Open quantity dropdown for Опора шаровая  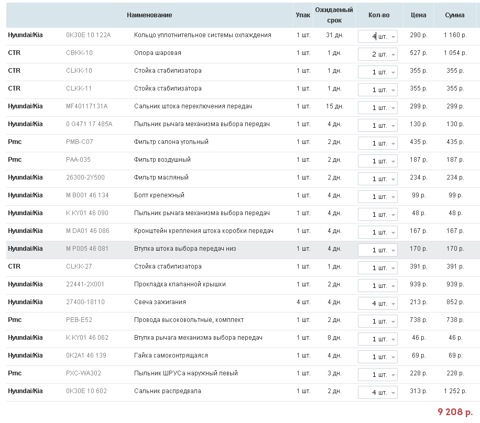378,54
